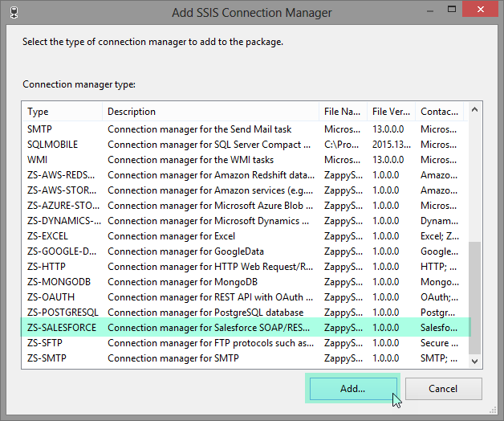Select the WMI connection type row
Screen dimensions: 504x421
246,160
